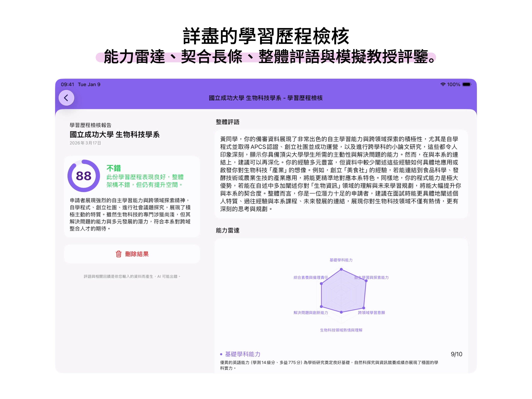Image resolution: width=532 pixels, height=399 pixels.
Task: Click the summary paragraph starting 申請者展現
Action: pyautogui.click(x=130, y=215)
